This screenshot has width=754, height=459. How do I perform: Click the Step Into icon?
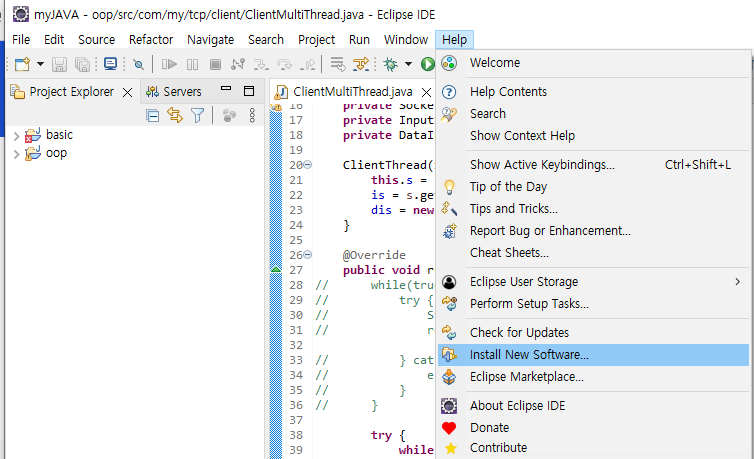261,64
